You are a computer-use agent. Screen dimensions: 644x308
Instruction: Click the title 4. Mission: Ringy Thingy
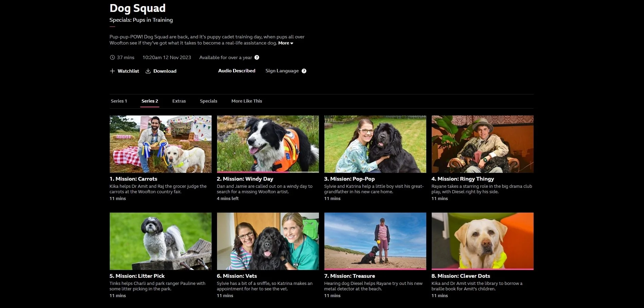click(463, 179)
